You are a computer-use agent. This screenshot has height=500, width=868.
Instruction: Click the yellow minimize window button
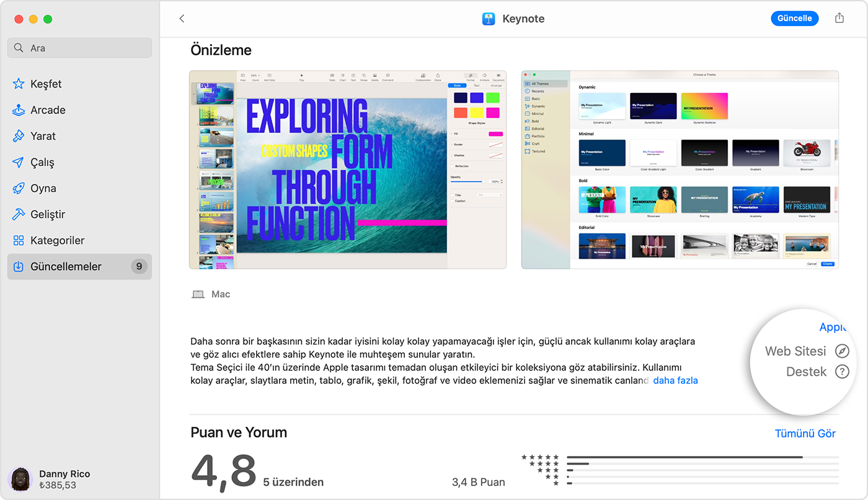[x=33, y=19]
